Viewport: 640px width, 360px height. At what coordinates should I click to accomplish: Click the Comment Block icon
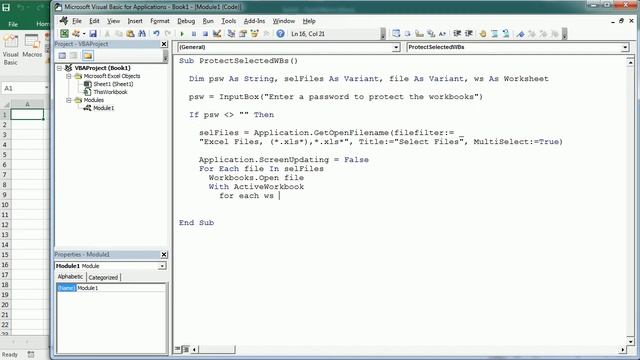click(494, 34)
